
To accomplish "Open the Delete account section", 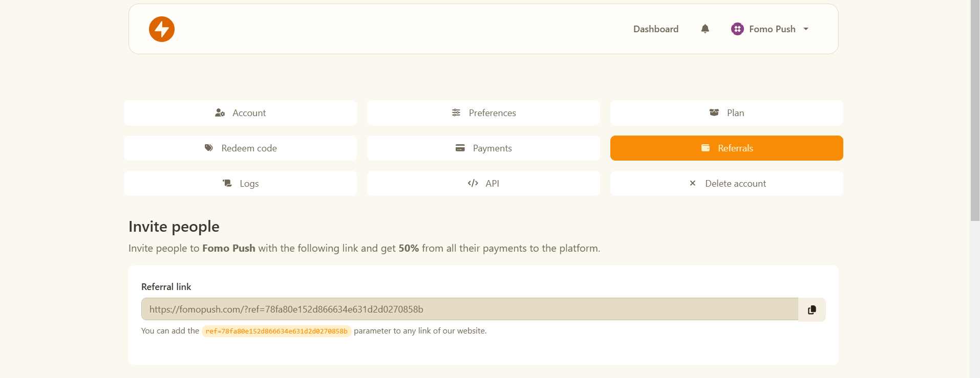I will (727, 183).
